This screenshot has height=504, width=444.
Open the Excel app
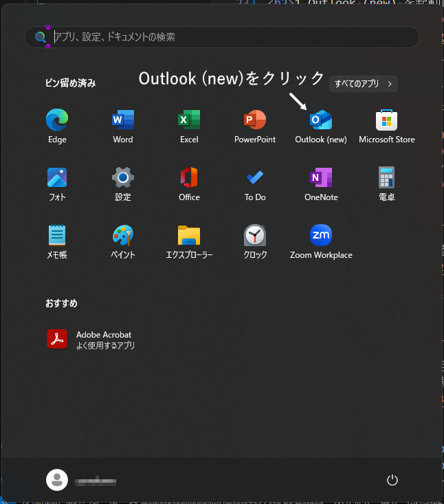(189, 127)
